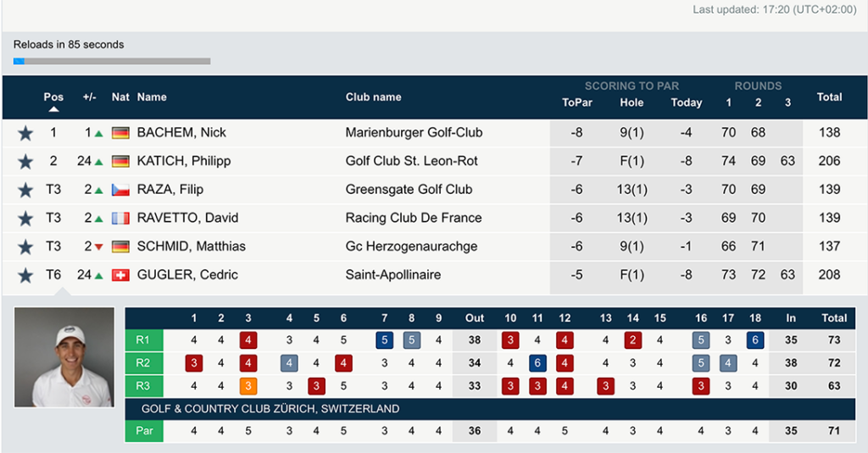
Task: Click the Czech flag next to RAZA
Action: pos(120,190)
